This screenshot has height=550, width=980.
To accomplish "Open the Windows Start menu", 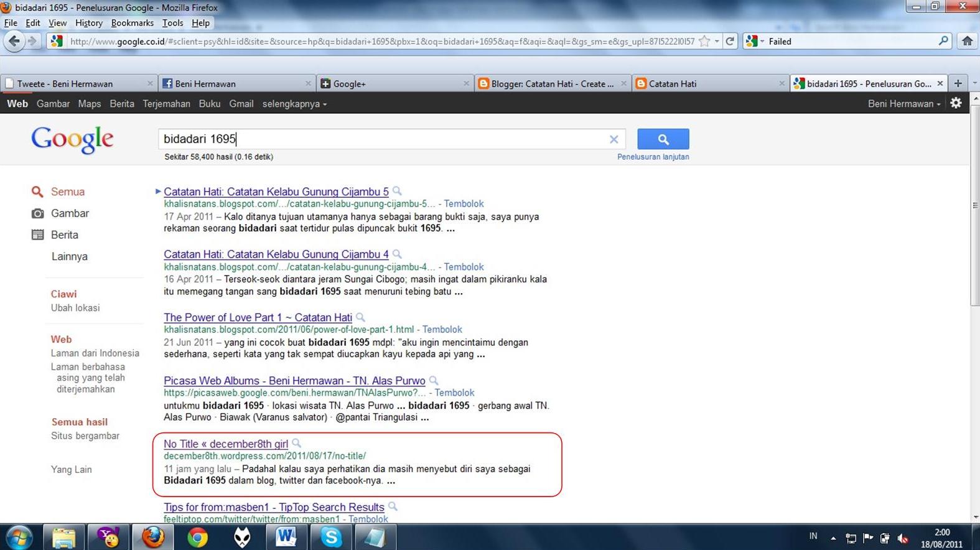I will point(19,537).
